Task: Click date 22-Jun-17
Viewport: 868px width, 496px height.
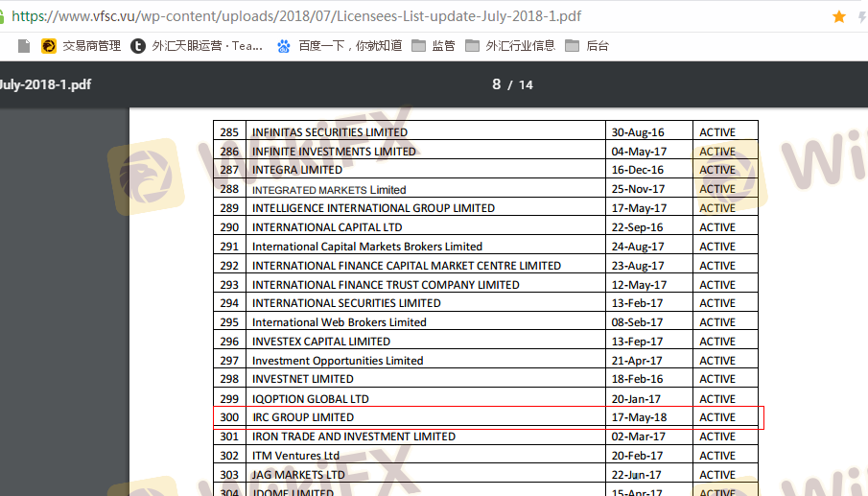Action: tap(636, 475)
